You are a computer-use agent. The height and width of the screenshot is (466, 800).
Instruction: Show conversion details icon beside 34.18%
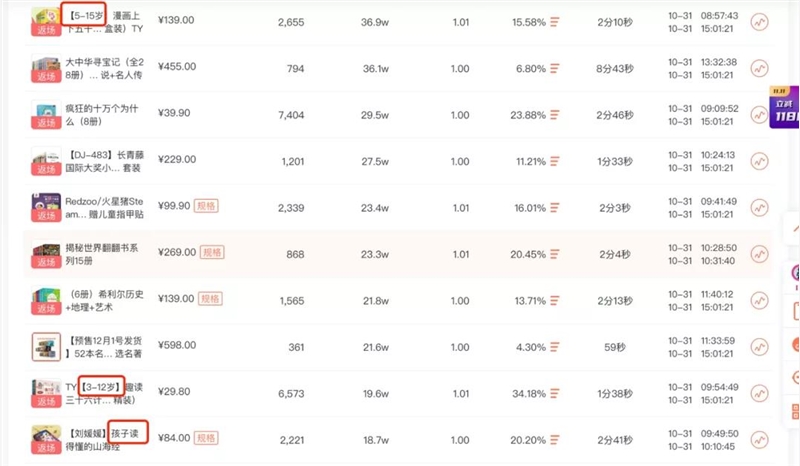(x=555, y=394)
